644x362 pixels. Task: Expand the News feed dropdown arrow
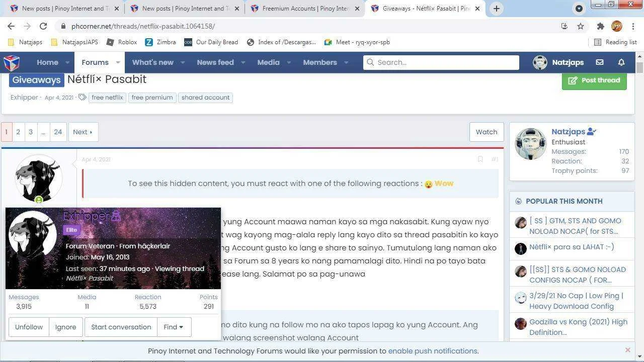(243, 63)
